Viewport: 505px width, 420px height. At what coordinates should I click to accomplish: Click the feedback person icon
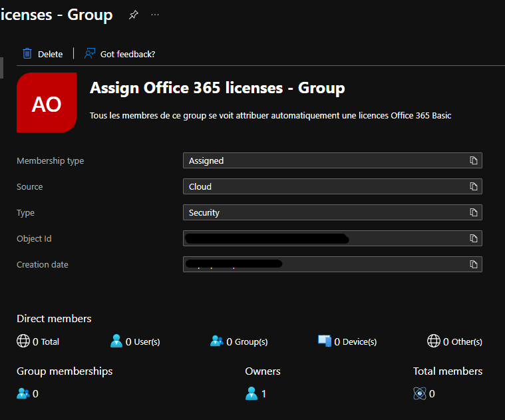pyautogui.click(x=90, y=53)
